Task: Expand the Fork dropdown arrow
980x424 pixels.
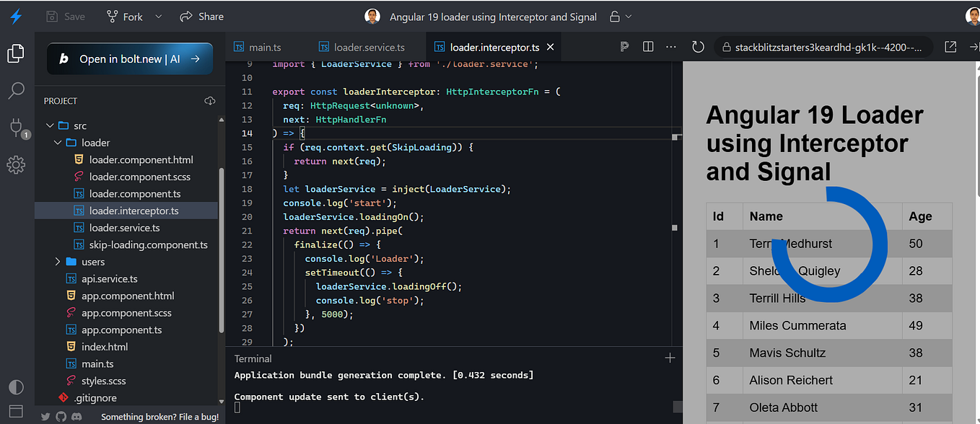Action: pos(159,17)
